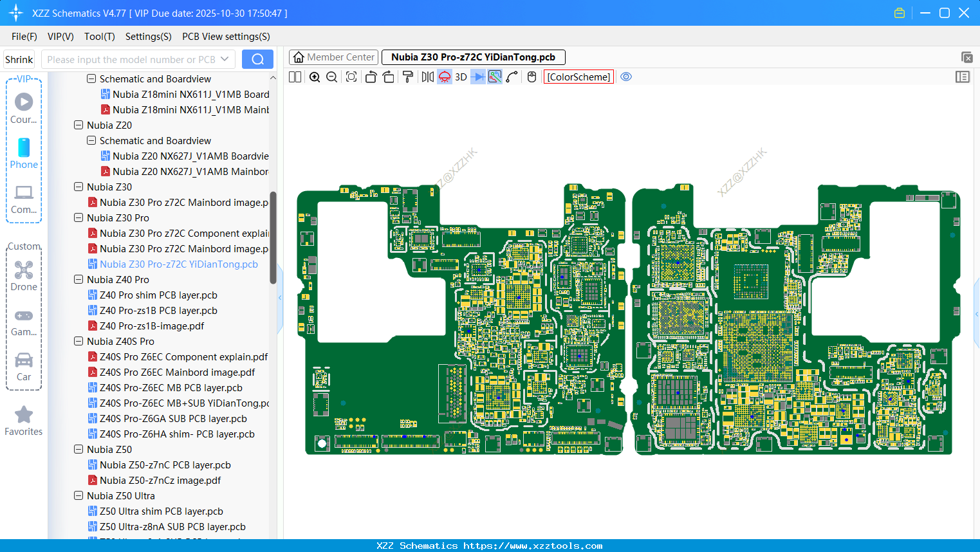Open the PCB View settings menu

pos(226,37)
